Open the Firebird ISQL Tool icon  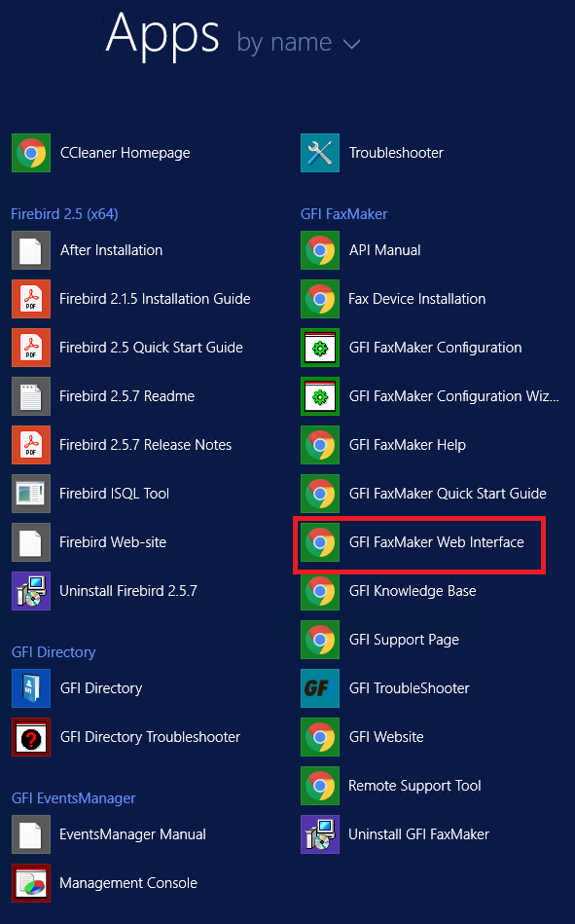30,494
